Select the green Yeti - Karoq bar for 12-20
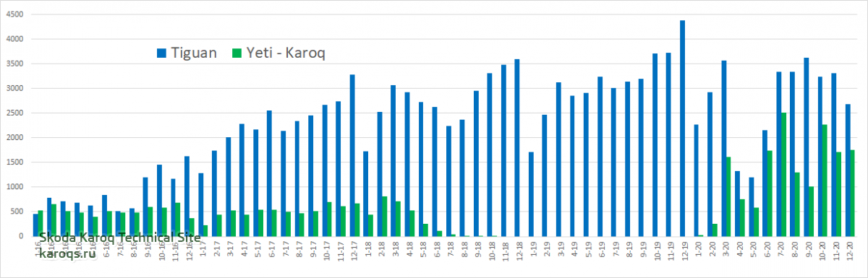 point(853,193)
